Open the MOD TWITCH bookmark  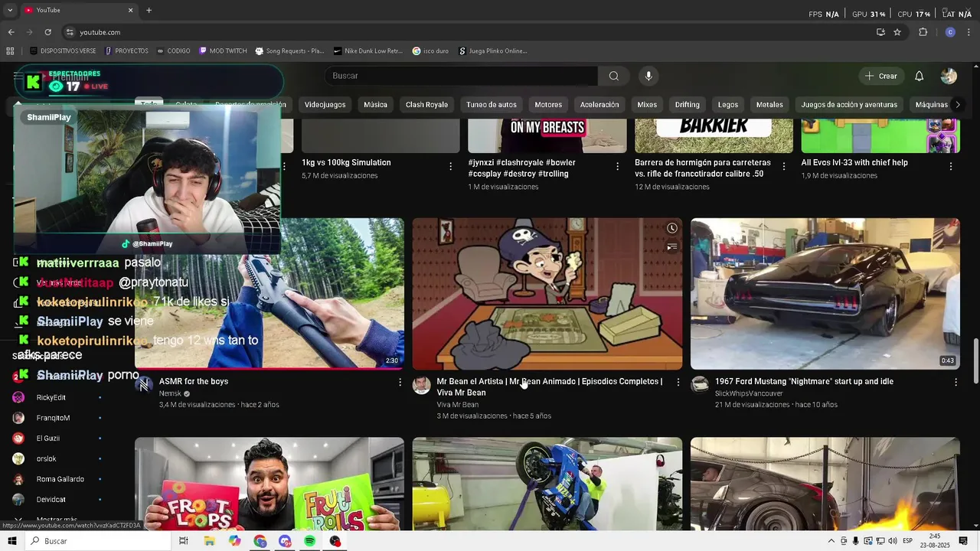coord(223,51)
